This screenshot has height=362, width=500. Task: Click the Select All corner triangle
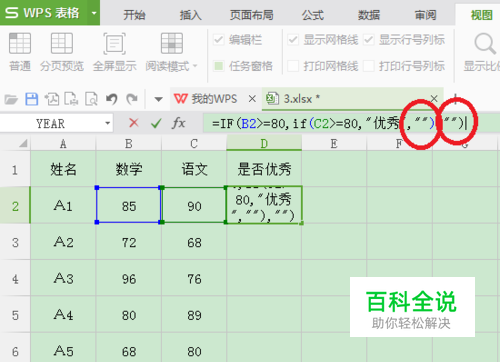23,143
